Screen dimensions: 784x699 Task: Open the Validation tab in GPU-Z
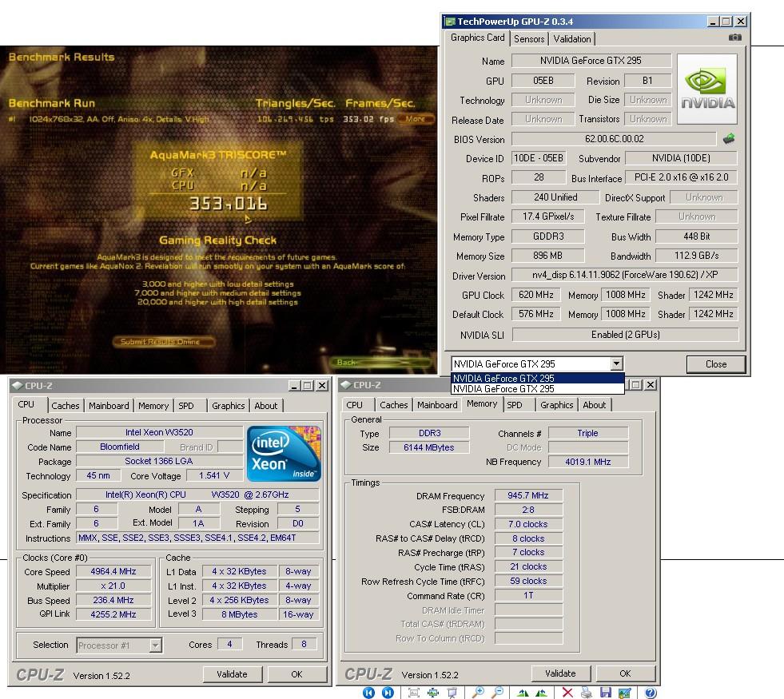pos(572,39)
